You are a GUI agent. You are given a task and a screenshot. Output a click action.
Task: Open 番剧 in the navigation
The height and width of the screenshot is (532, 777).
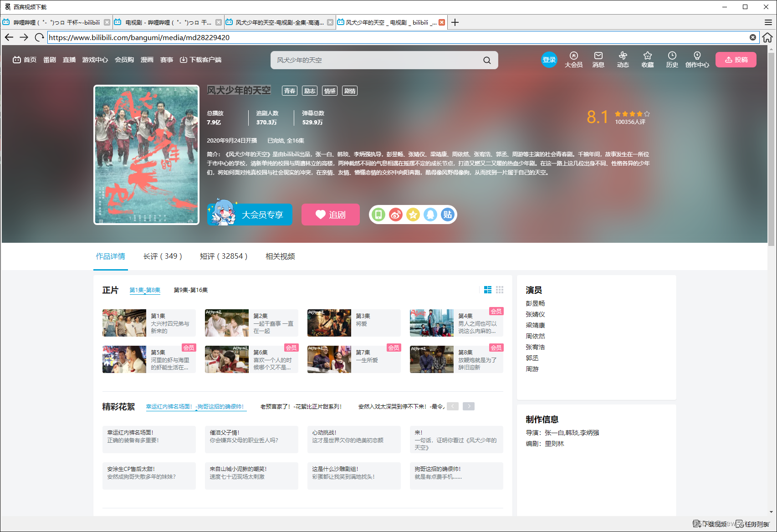tap(50, 60)
